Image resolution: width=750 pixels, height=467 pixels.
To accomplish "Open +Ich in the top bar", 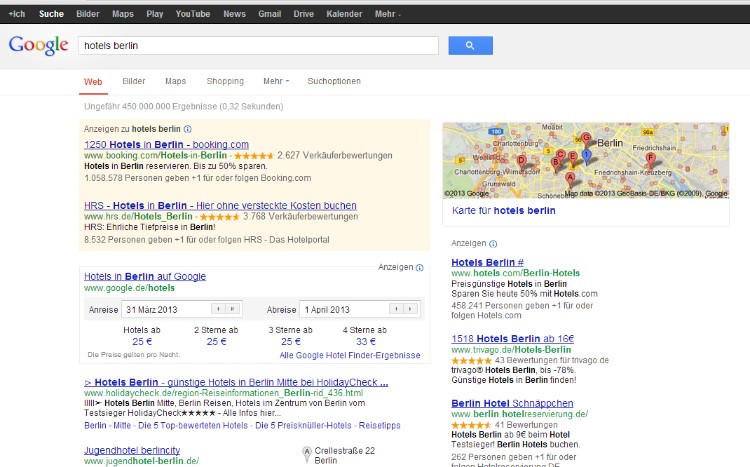I will tap(17, 14).
